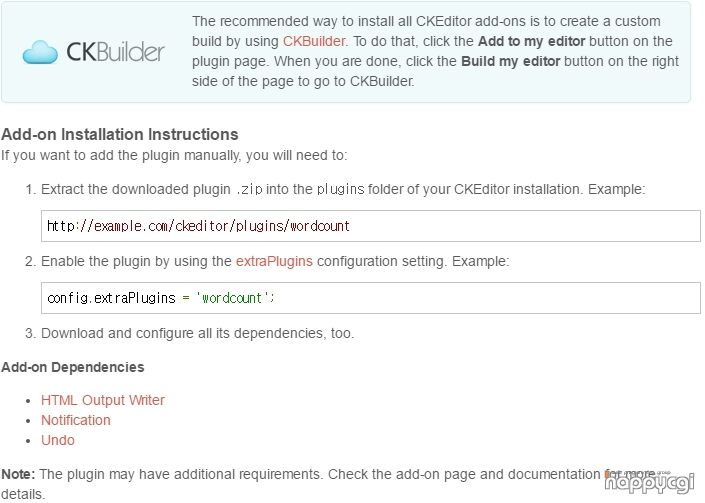The width and height of the screenshot is (705, 503).
Task: Click the config.extraPlugins code box
Action: point(370,298)
